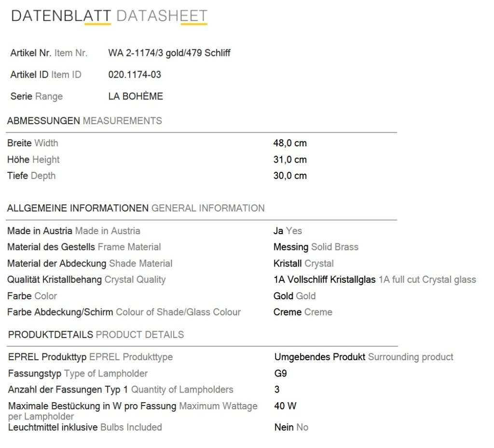Viewport: 494px width, 448px height.
Task: Click 'Maximale Bestückung in W pro Fassung' label
Action: 92,406
